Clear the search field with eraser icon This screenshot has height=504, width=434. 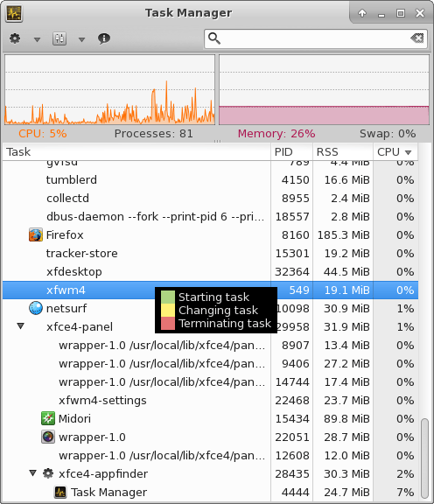(417, 38)
